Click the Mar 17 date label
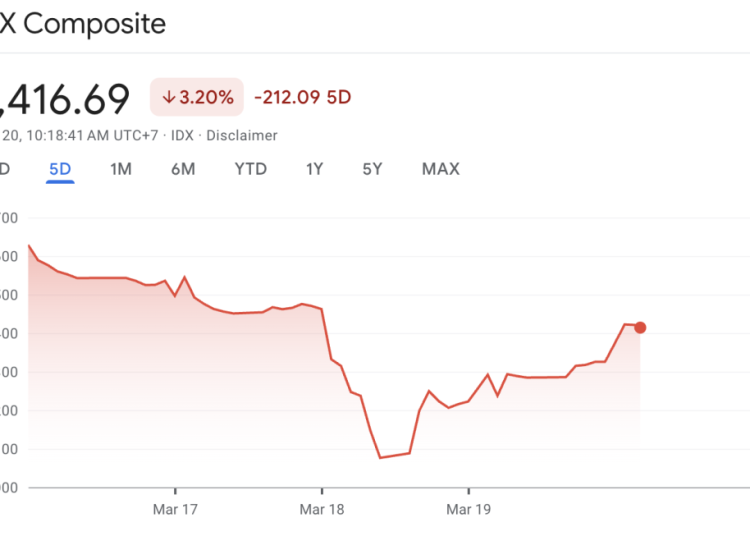 click(175, 509)
